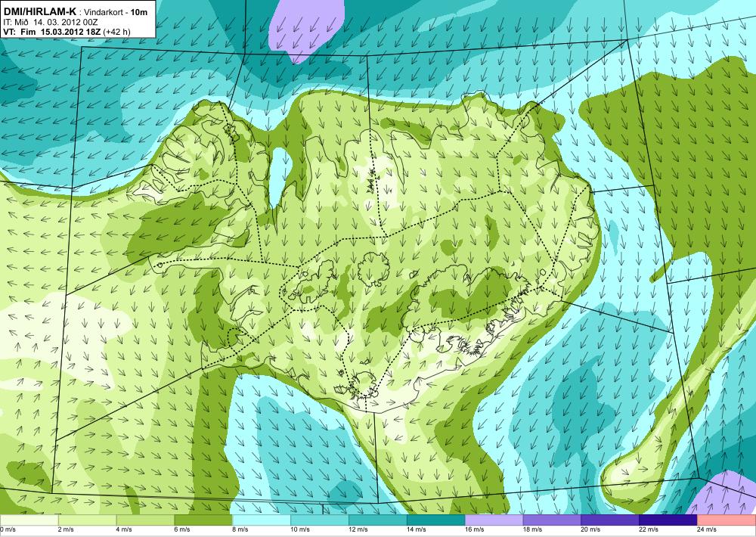The height and width of the screenshot is (537, 756).
Task: Pick the legend swatch starting at 10 m/s
Action: tap(320, 520)
